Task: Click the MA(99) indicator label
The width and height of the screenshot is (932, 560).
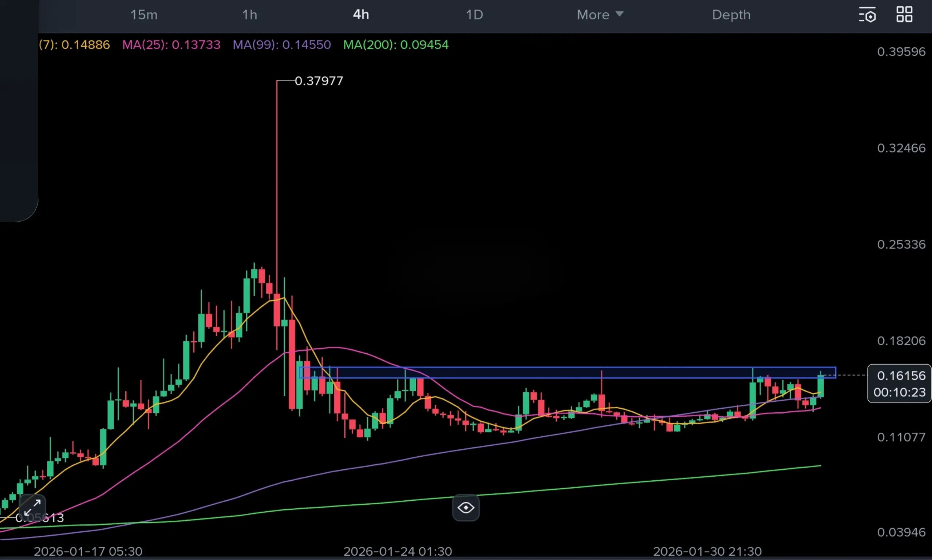Action: [281, 44]
